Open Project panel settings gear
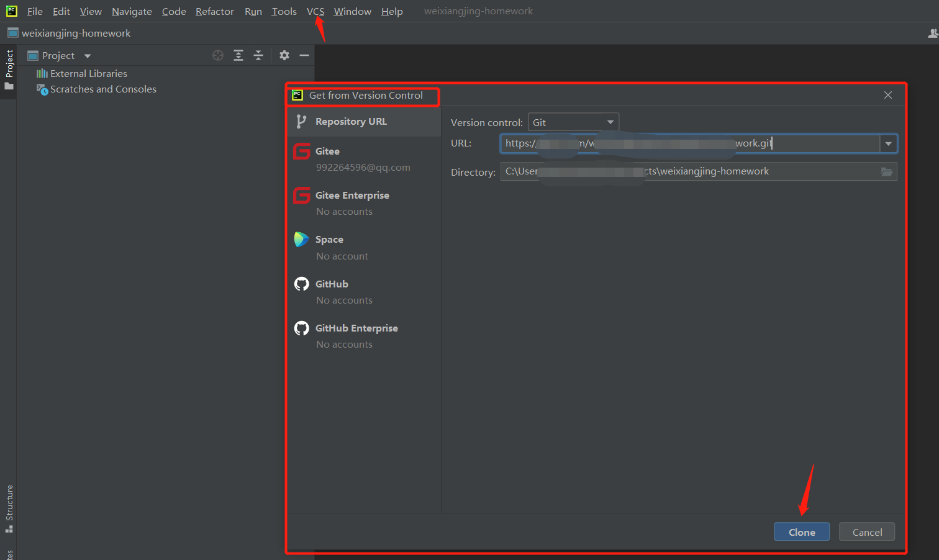 click(x=284, y=55)
